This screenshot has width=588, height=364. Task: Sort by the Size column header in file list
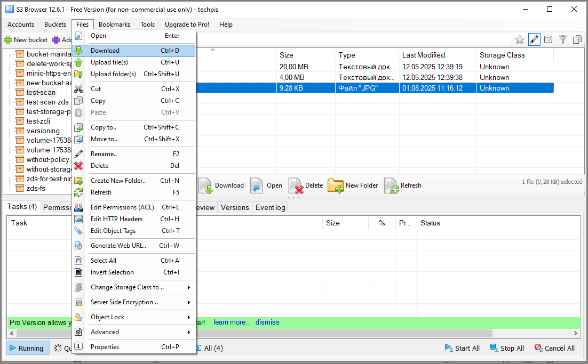click(306, 55)
